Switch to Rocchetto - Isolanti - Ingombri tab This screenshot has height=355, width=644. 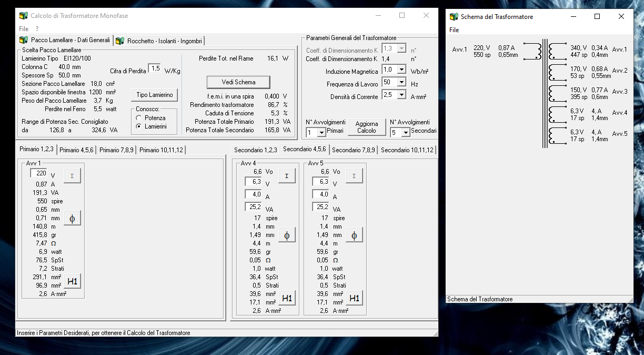click(159, 41)
